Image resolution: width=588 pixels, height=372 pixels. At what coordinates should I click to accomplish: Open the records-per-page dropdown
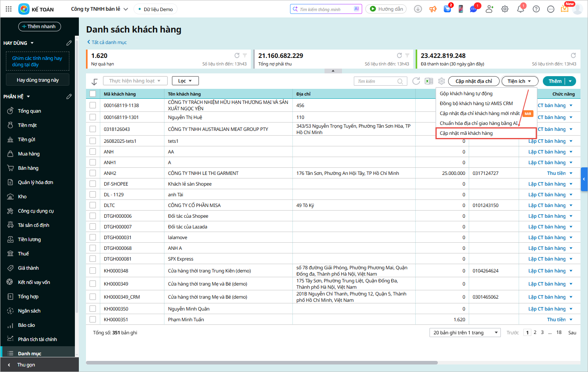point(465,333)
